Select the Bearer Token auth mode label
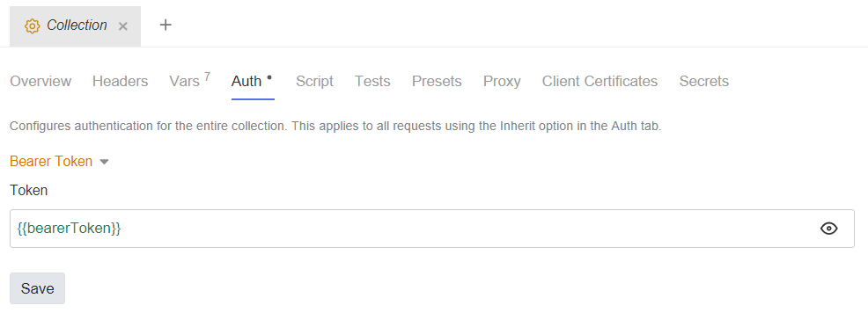 51,162
